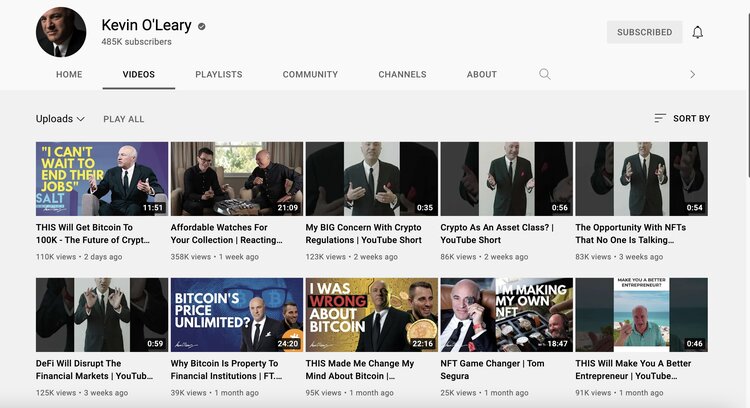Screen dimensions: 750x408
Task: Click "25K views • 1 month ago" text
Action: (485, 393)
